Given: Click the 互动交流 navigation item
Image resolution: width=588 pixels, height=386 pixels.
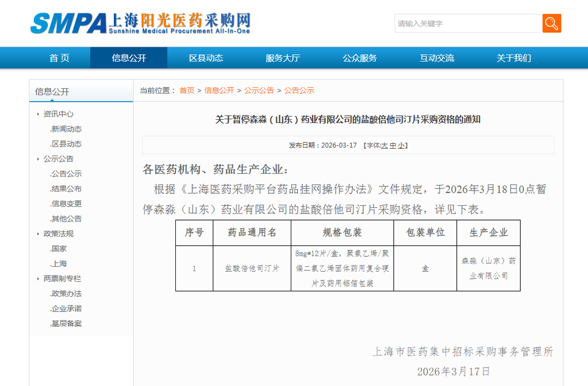Looking at the screenshot, I should coord(437,58).
